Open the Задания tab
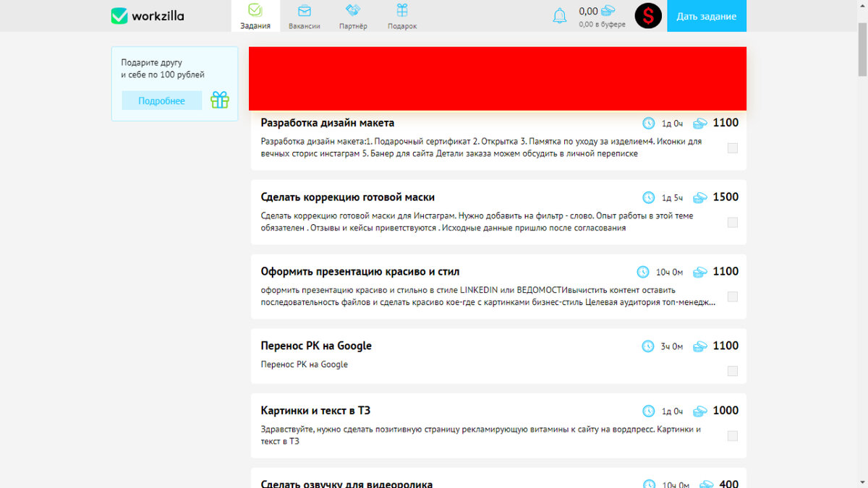 255,16
